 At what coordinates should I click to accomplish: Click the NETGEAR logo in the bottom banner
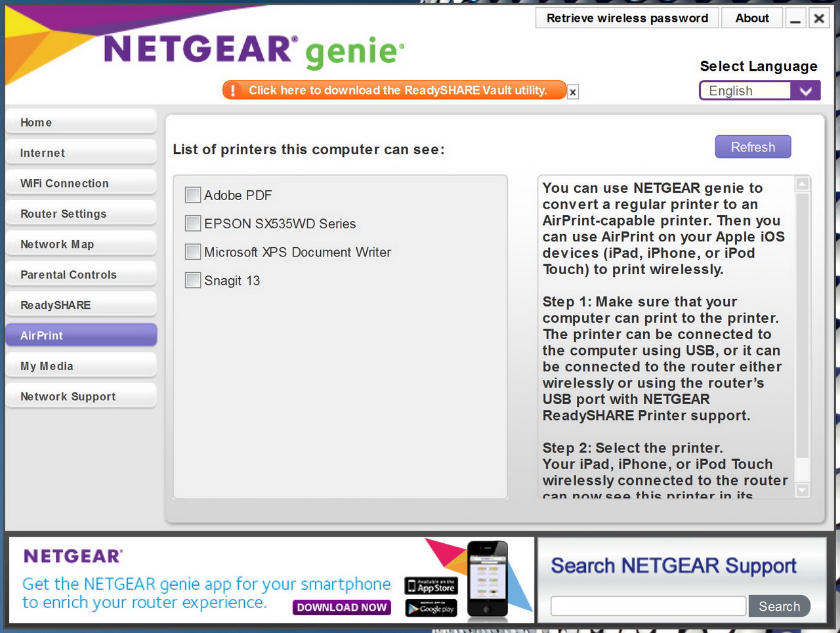(x=73, y=556)
